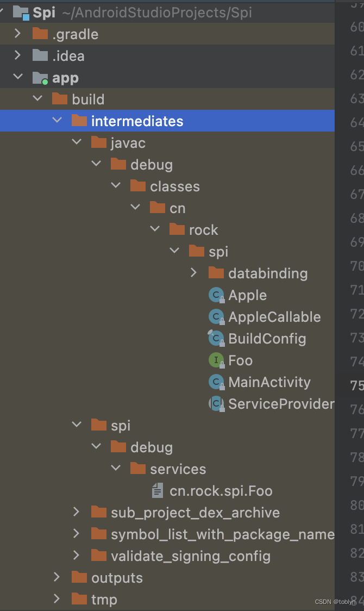Expand the databinding folder
This screenshot has width=364, height=611.
tap(193, 273)
